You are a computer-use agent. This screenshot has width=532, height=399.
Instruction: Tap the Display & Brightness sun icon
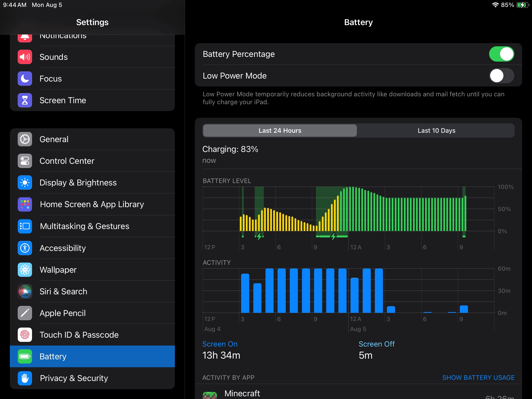click(25, 183)
